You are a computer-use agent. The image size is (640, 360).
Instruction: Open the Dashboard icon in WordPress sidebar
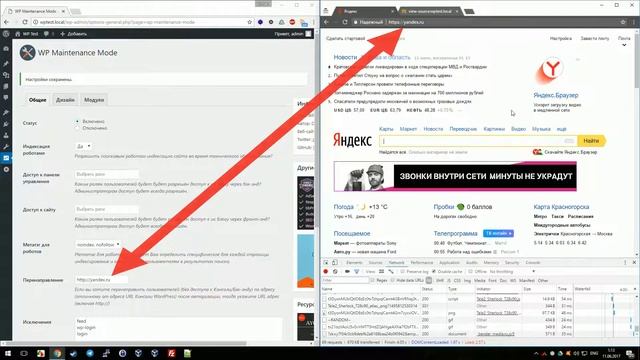pos(6,49)
